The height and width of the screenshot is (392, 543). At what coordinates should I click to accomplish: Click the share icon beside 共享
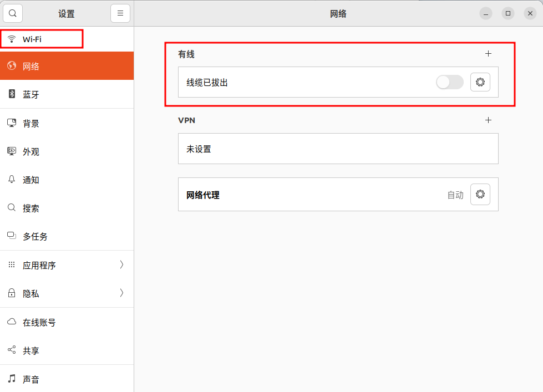tap(12, 350)
